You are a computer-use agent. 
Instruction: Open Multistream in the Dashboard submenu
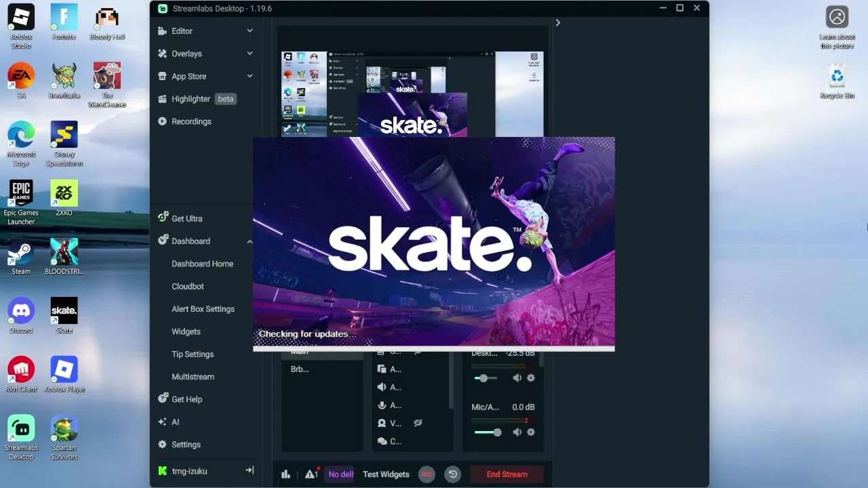[x=193, y=377]
